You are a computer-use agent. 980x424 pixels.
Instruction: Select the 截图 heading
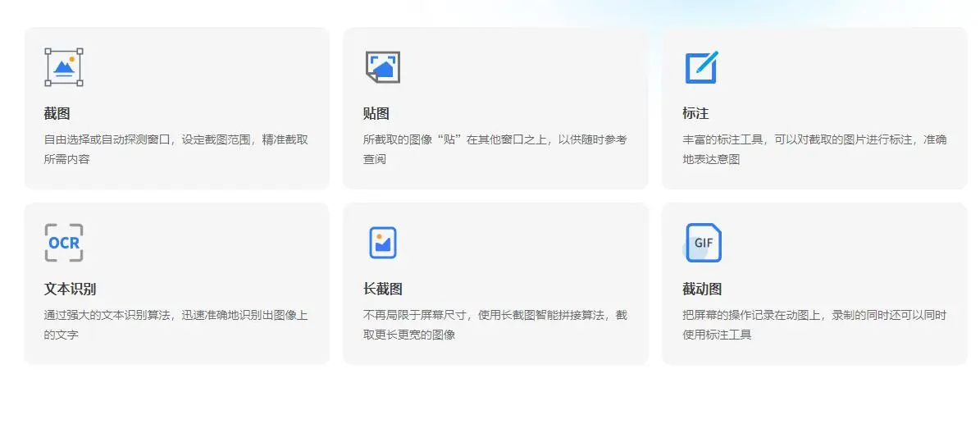coord(57,114)
